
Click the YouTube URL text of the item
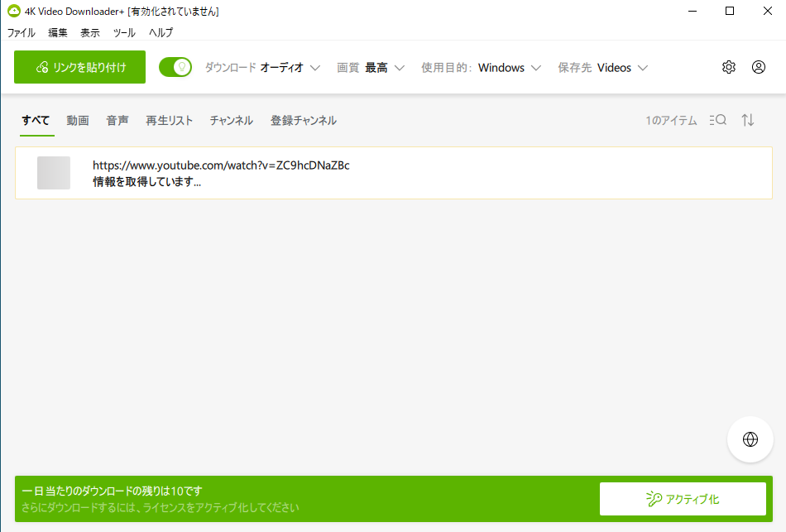tap(221, 165)
